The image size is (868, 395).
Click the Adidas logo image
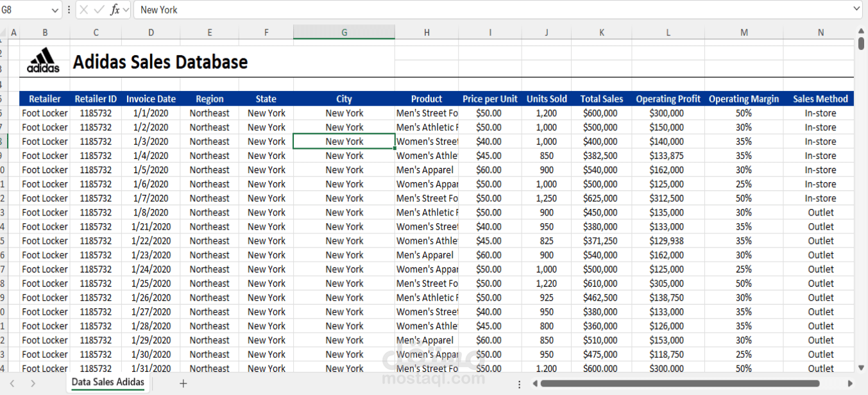pos(43,61)
